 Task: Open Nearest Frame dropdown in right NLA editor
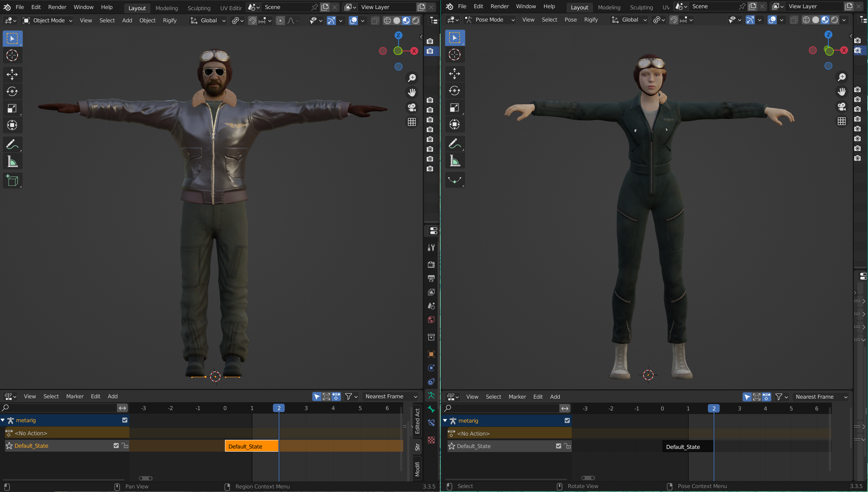click(821, 397)
